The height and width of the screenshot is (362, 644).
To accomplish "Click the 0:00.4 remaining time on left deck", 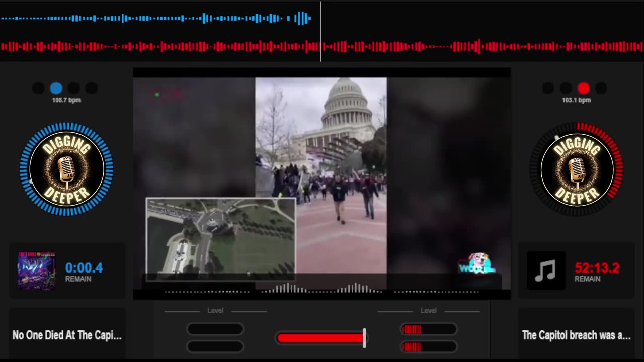I will click(x=84, y=268).
